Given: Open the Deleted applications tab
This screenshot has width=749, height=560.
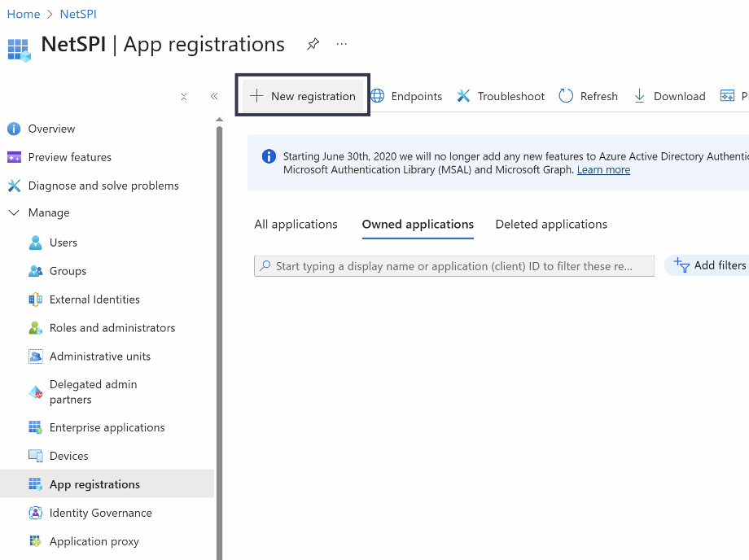Looking at the screenshot, I should click(551, 225).
